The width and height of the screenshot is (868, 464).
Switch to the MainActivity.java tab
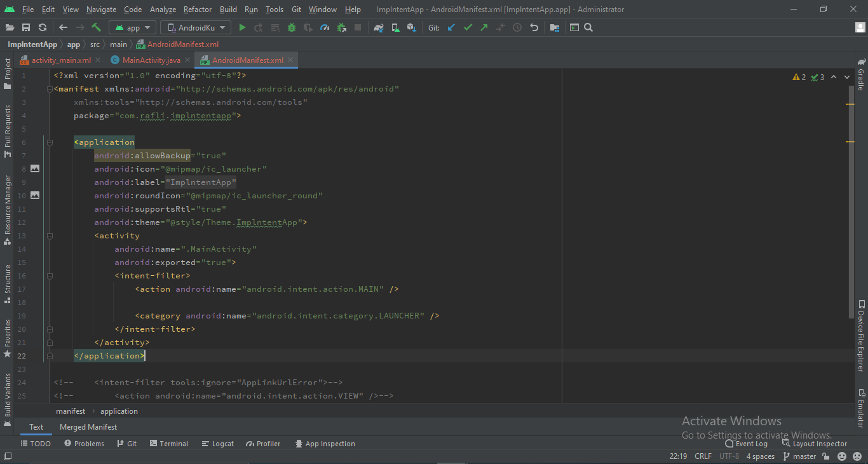[x=151, y=60]
